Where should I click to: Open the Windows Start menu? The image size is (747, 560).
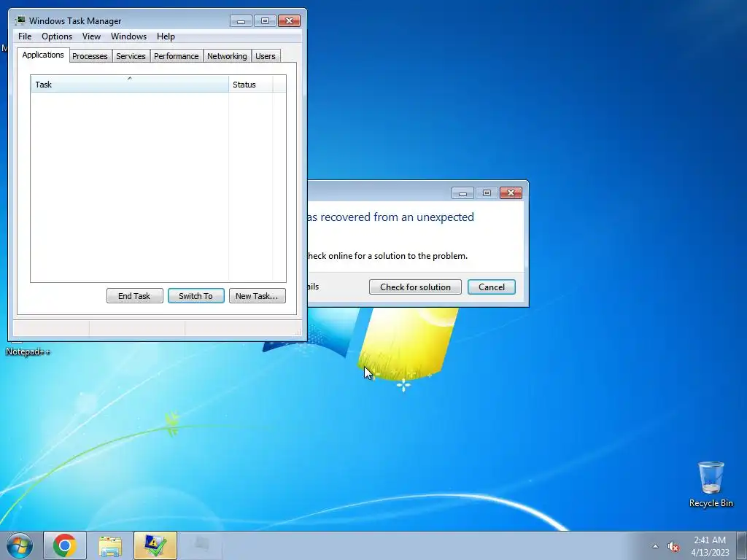coord(20,545)
